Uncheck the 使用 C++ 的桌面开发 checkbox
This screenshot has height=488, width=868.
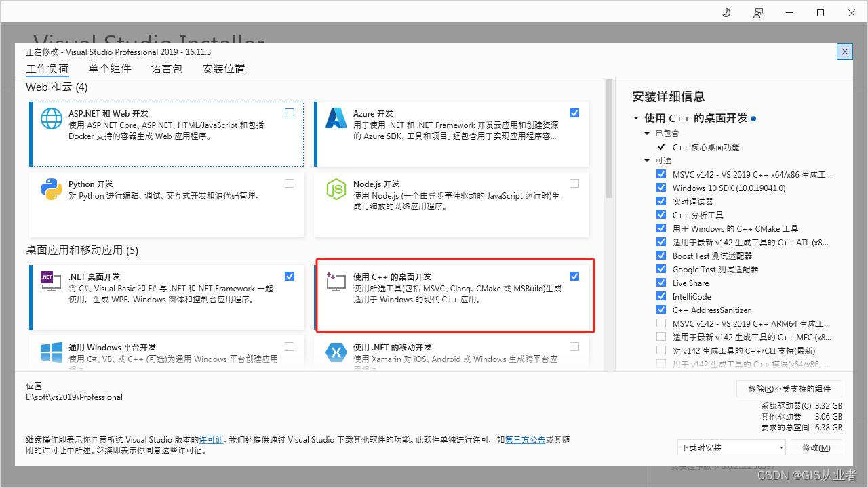coord(574,276)
